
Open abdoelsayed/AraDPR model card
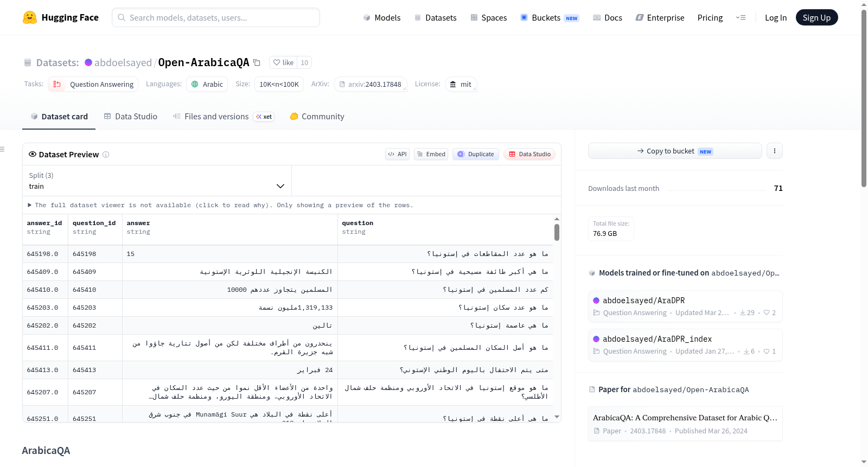tap(685, 306)
